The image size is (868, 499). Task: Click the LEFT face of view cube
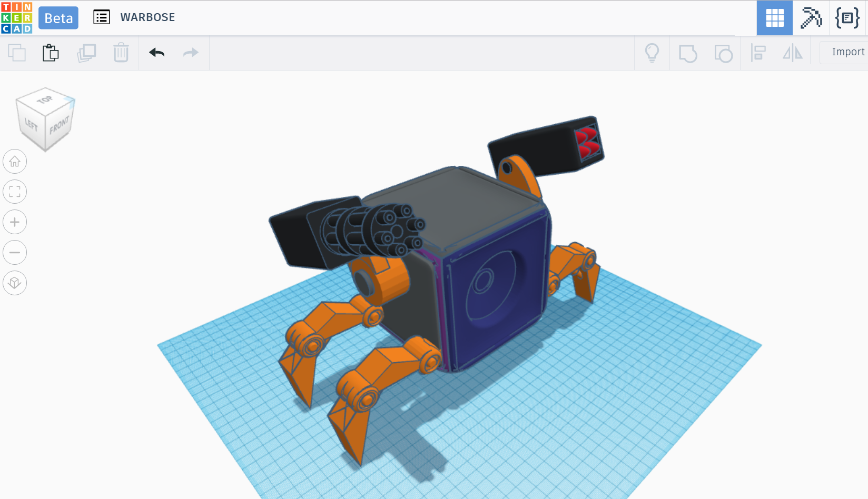tap(31, 125)
